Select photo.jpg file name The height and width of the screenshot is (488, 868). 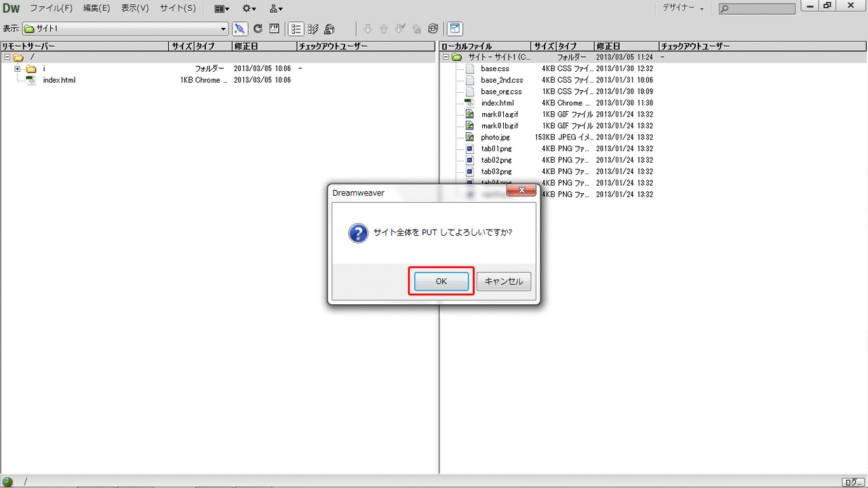(x=495, y=137)
